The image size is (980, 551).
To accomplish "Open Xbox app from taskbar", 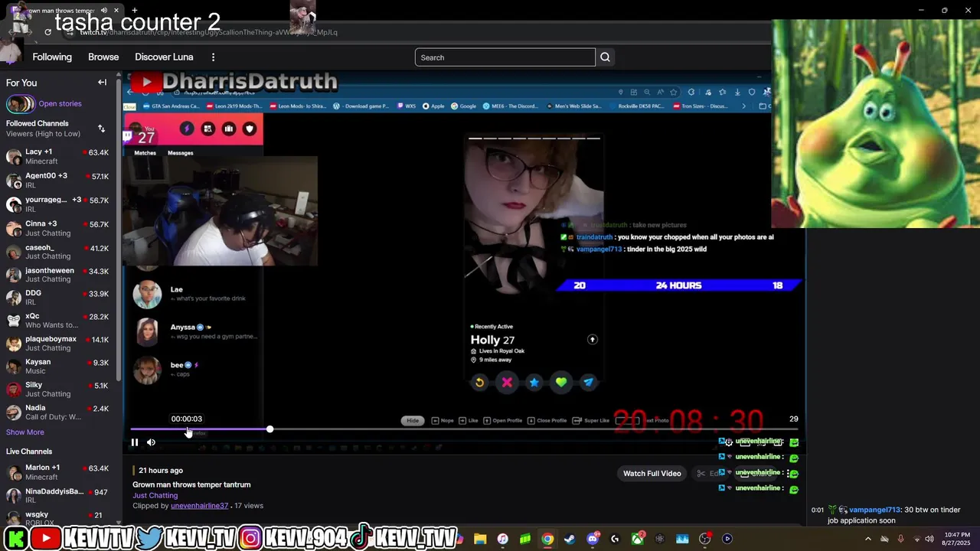I will tap(637, 540).
